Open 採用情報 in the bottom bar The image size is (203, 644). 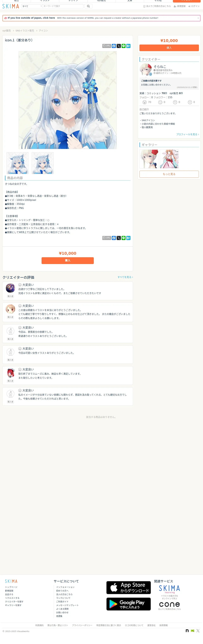pos(163,626)
